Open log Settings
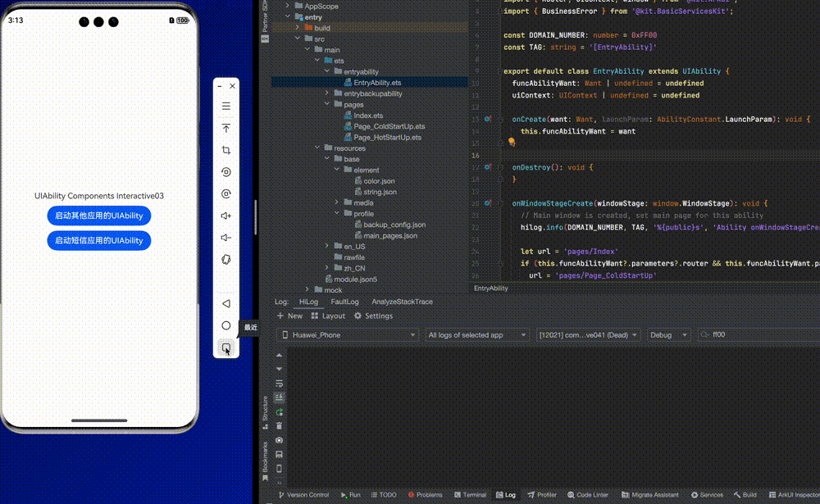820x504 pixels. click(x=373, y=316)
